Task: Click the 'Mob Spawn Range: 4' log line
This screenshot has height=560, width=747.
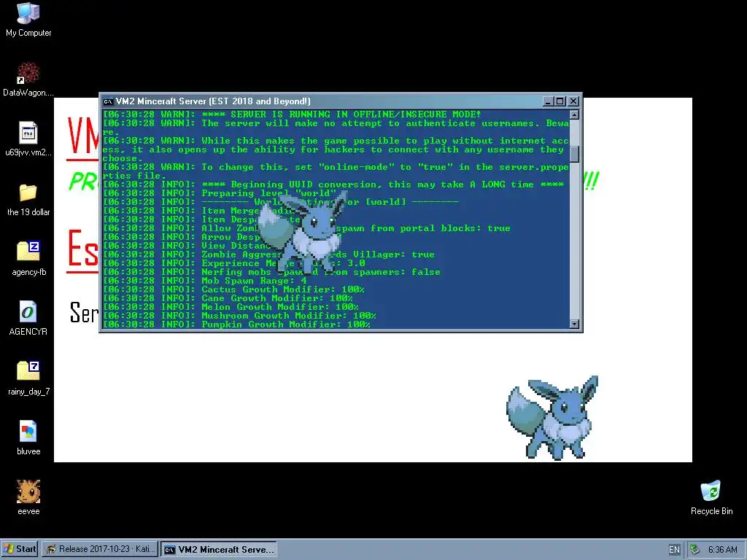Action: coord(205,281)
